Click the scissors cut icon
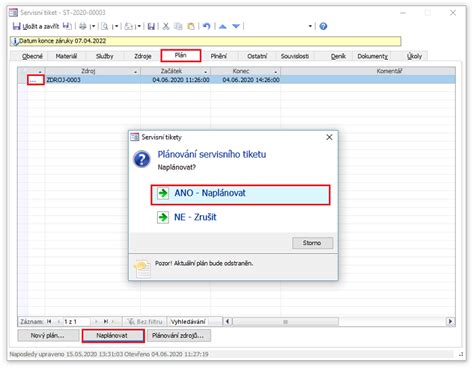Image resolution: width=474 pixels, height=369 pixels. click(166, 26)
